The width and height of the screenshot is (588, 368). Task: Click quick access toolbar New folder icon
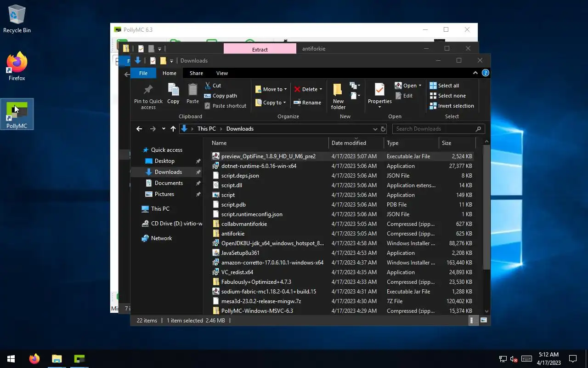click(163, 61)
